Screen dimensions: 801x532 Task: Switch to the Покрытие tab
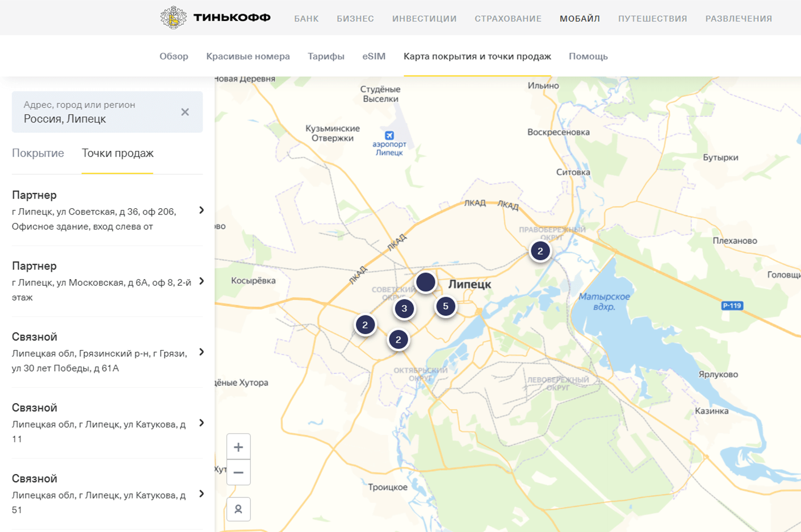coord(38,153)
